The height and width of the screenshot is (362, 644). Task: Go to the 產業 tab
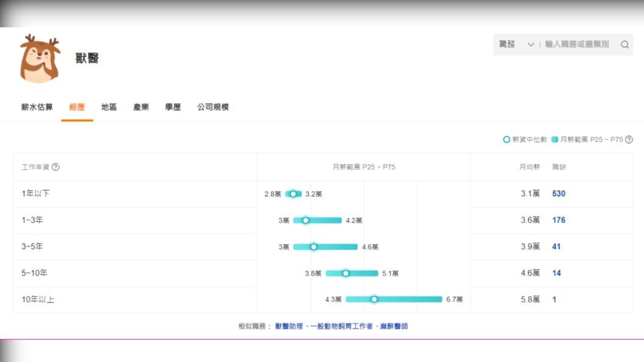pos(141,108)
